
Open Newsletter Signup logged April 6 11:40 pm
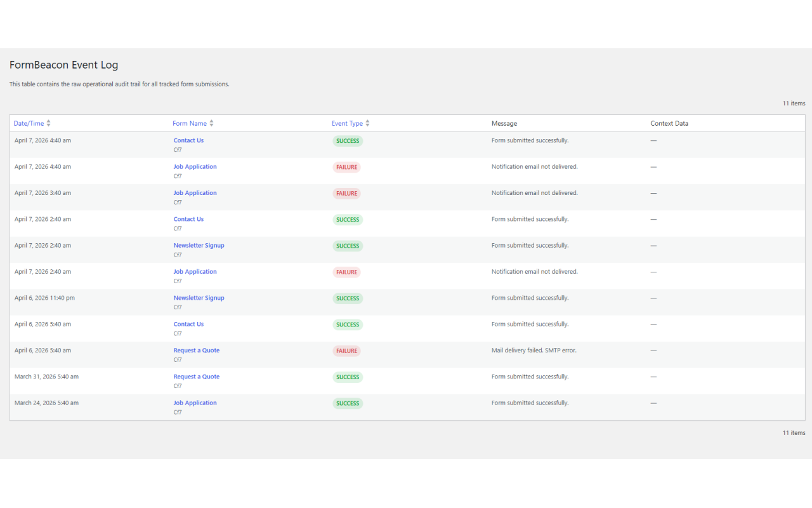[x=199, y=298]
